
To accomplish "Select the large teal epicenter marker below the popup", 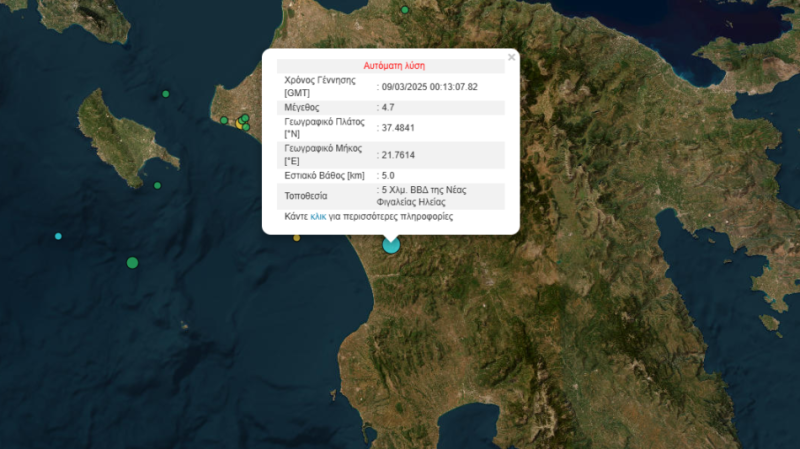I will pyautogui.click(x=391, y=244).
